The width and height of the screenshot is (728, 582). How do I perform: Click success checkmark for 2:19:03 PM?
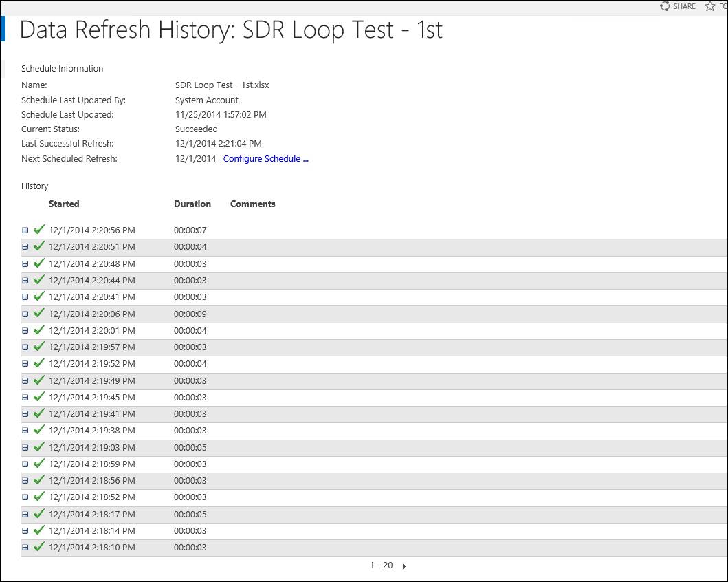[39, 447]
